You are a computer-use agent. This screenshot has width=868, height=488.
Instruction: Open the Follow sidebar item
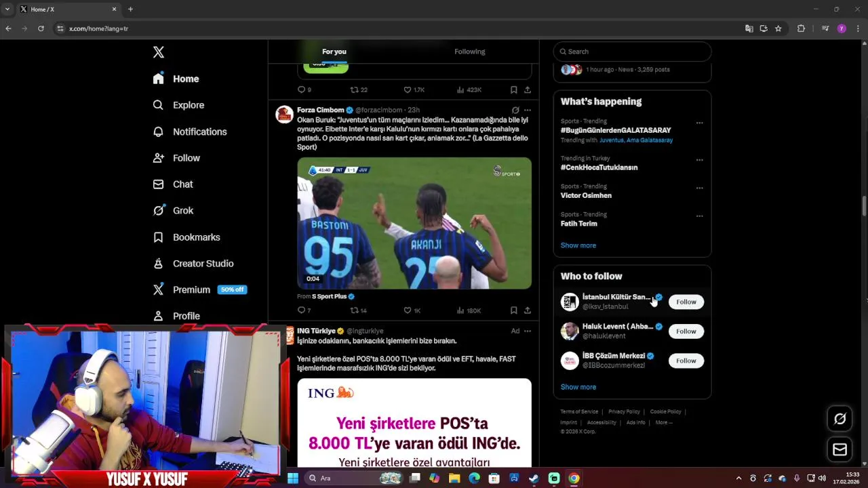click(177, 158)
